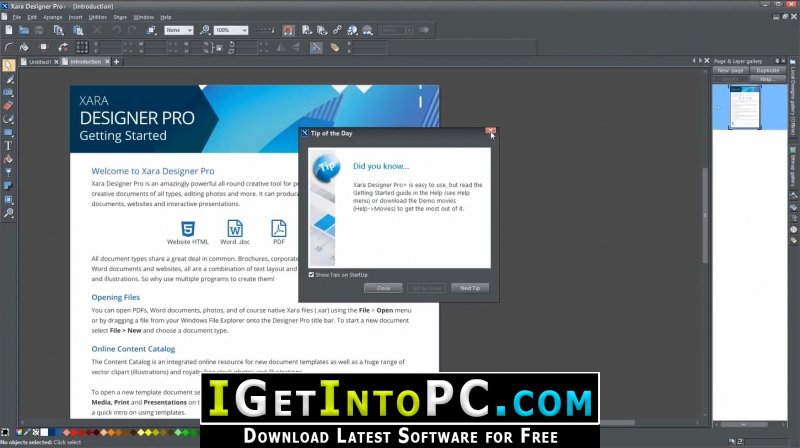Select the Photo camera tool
This screenshot has width=800, height=448.
pos(8,92)
